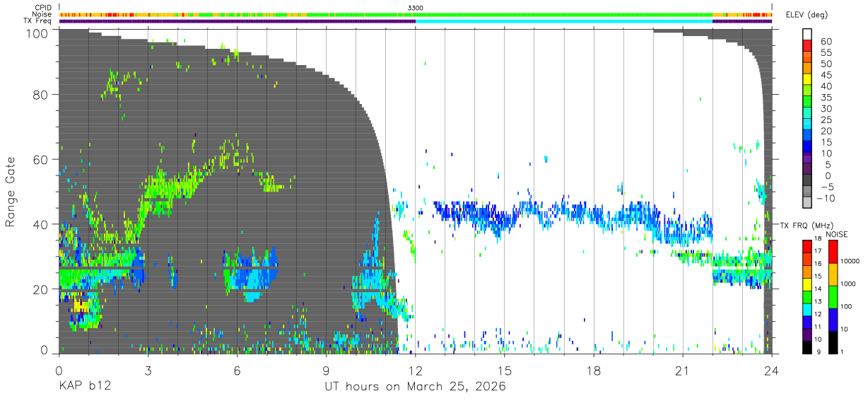
Task: Click the 80 label on Range Gate axis
Action: (40, 95)
